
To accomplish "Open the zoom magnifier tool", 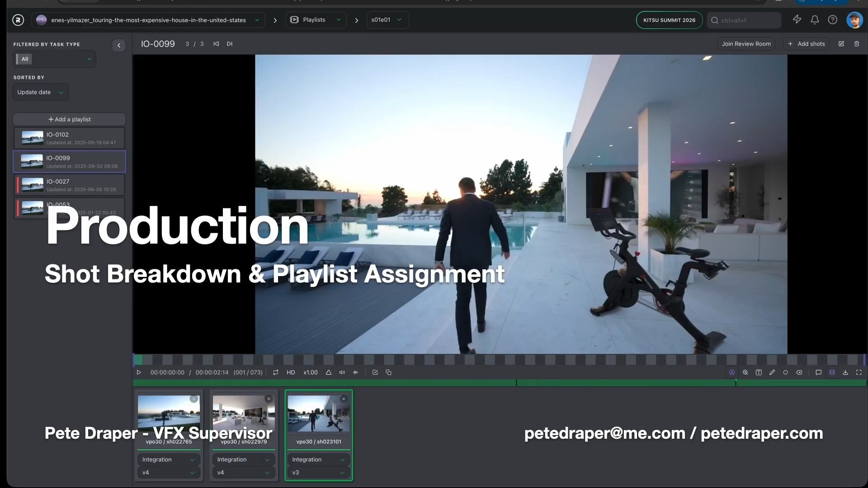I will coord(745,372).
